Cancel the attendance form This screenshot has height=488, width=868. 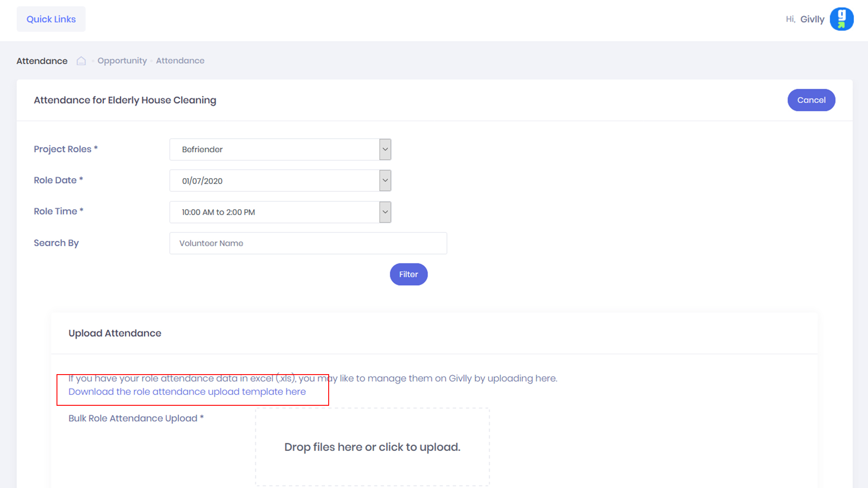[811, 100]
